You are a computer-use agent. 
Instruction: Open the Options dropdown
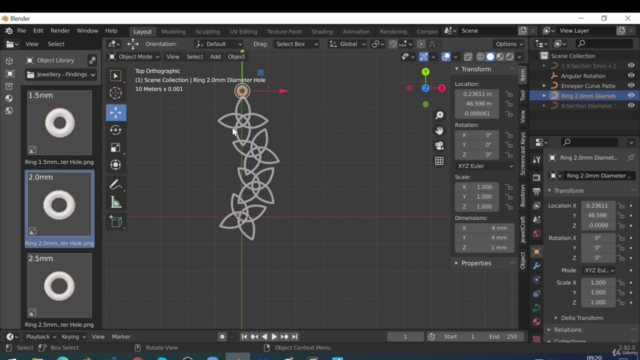click(x=509, y=44)
